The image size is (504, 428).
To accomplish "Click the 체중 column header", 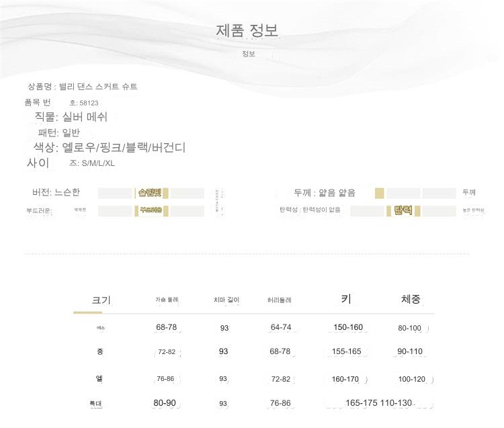I will pyautogui.click(x=411, y=299).
